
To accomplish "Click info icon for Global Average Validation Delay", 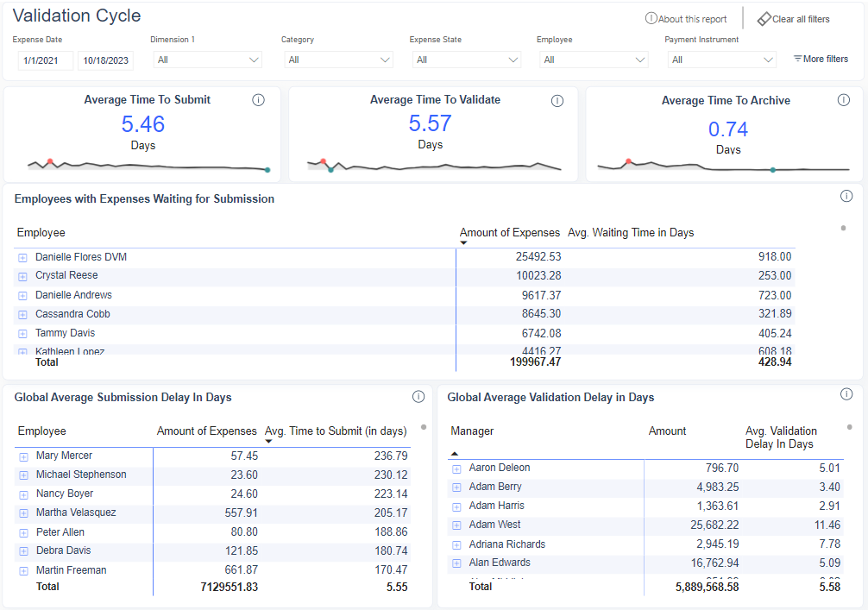I will click(x=846, y=394).
